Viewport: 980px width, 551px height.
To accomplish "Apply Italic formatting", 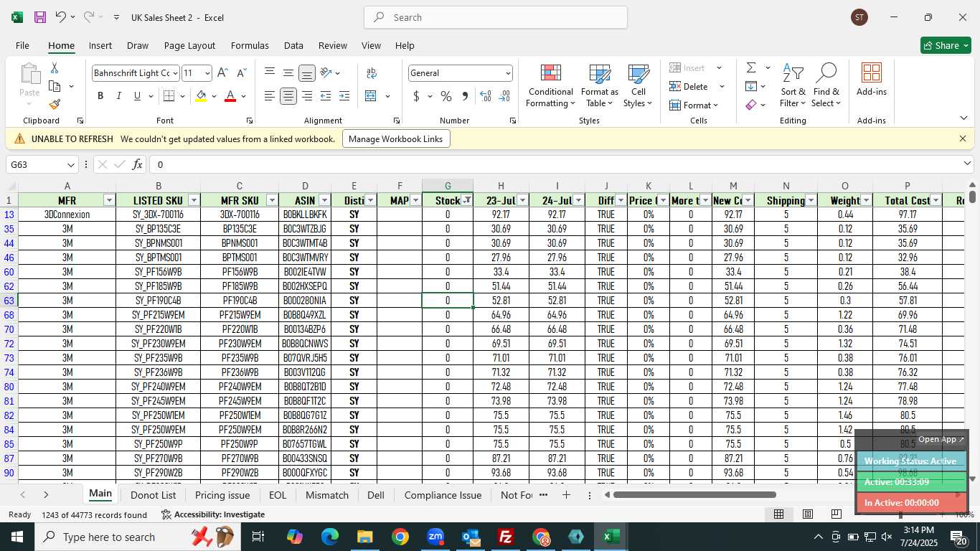I will tap(118, 96).
